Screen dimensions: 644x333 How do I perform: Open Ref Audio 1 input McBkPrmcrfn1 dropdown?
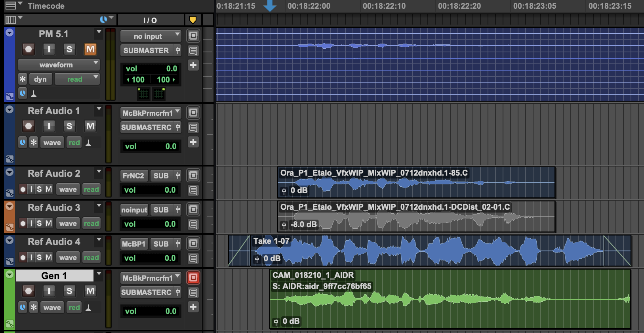point(151,113)
